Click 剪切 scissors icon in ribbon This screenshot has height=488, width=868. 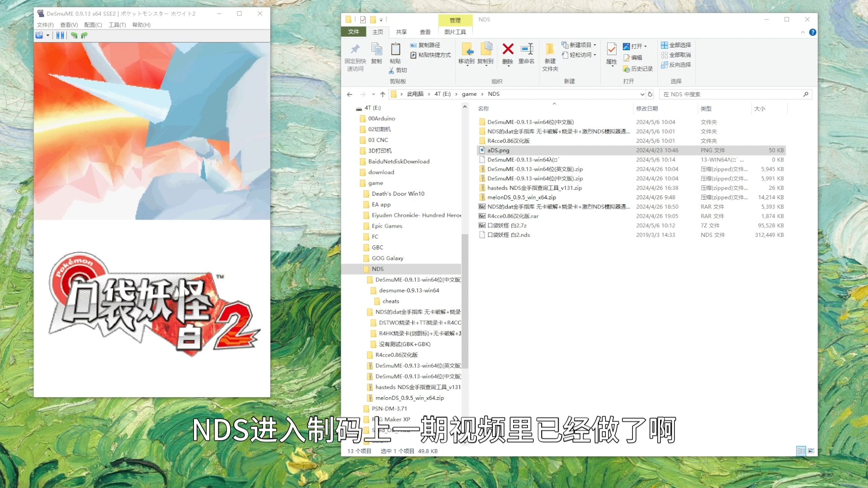point(392,70)
